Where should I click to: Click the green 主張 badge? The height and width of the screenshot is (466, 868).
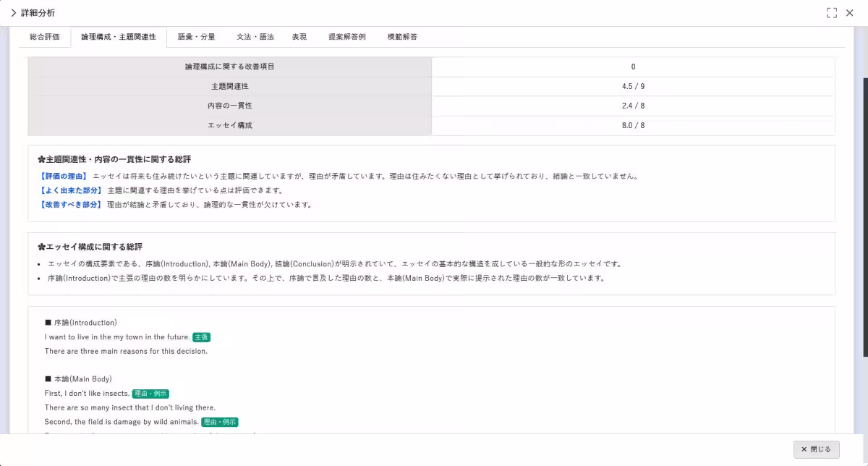201,337
